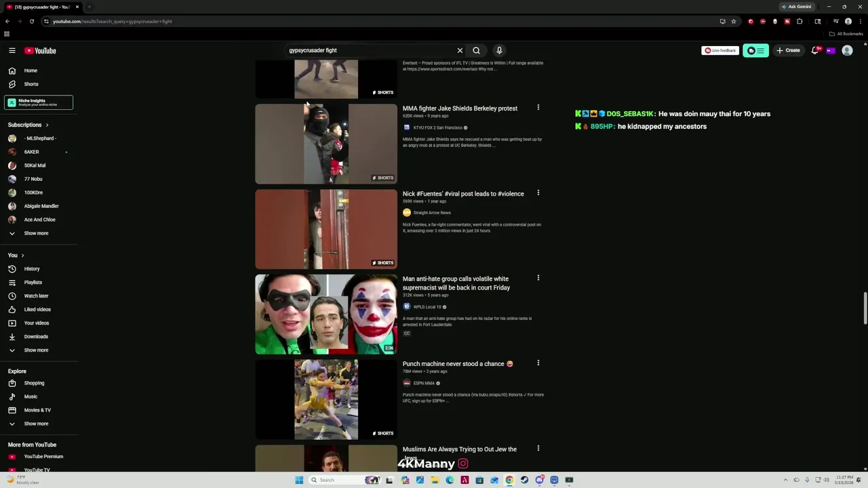The image size is (868, 488).
Task: Open Discord from the taskbar
Action: [x=539, y=480]
